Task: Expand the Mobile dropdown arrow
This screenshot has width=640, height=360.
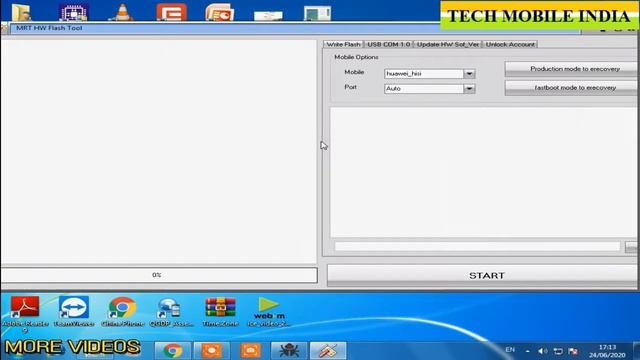Action: click(x=469, y=74)
